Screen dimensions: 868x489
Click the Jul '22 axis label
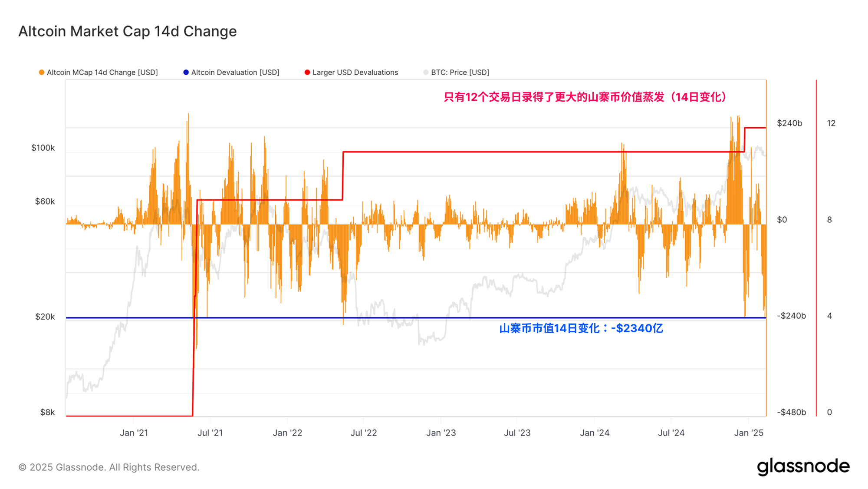(x=364, y=433)
